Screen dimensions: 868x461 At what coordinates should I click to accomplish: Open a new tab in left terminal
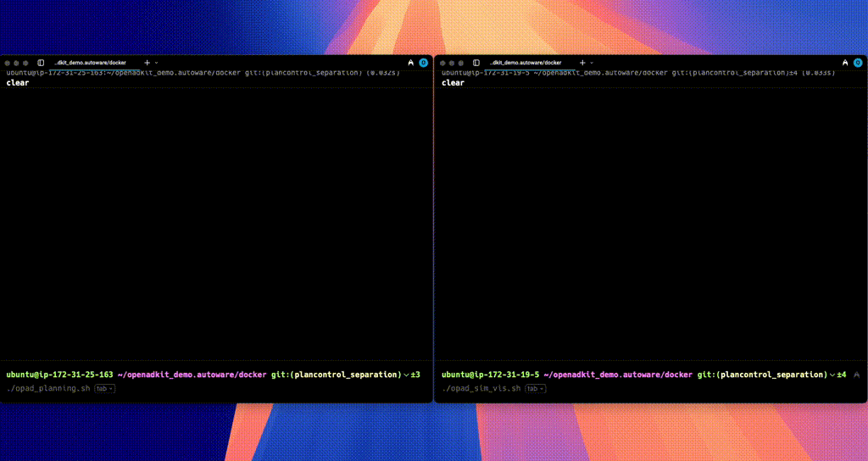point(147,63)
